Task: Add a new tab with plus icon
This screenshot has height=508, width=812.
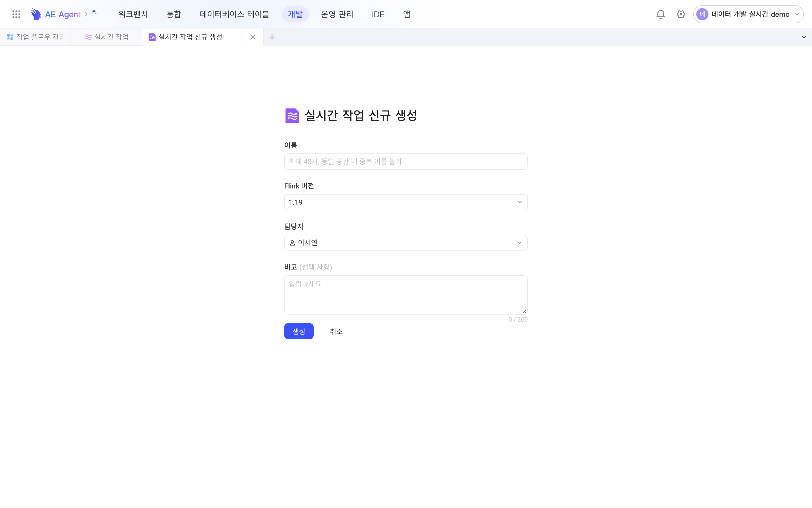Action: [x=272, y=37]
